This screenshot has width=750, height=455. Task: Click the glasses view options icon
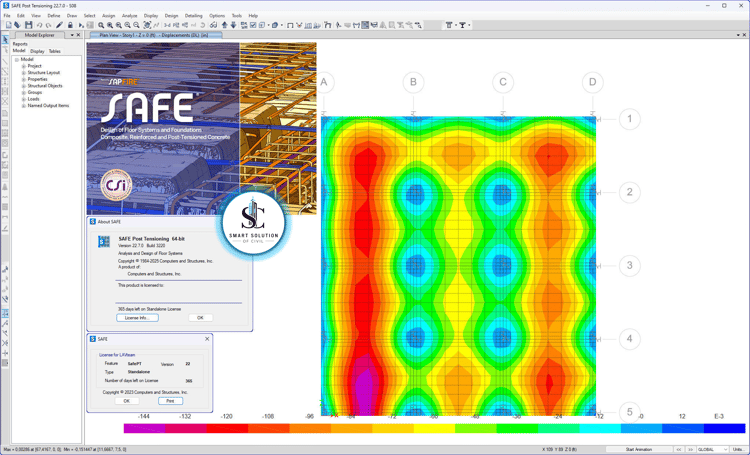tap(213, 25)
